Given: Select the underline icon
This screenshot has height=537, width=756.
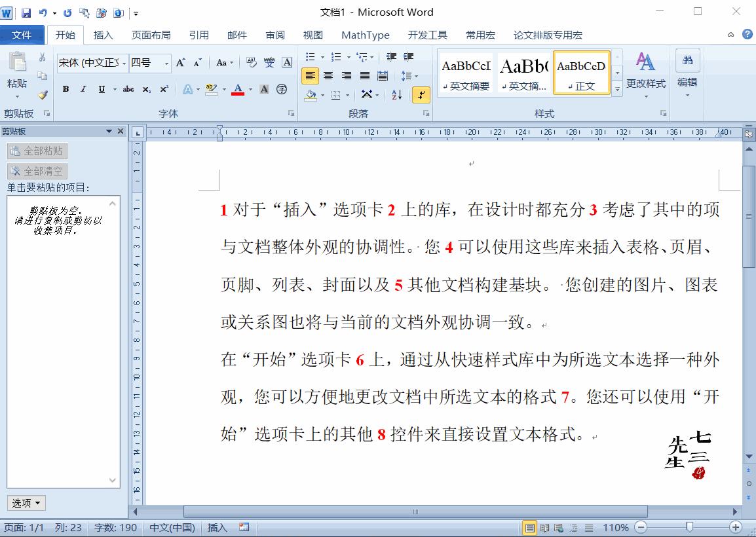Looking at the screenshot, I should pyautogui.click(x=100, y=89).
